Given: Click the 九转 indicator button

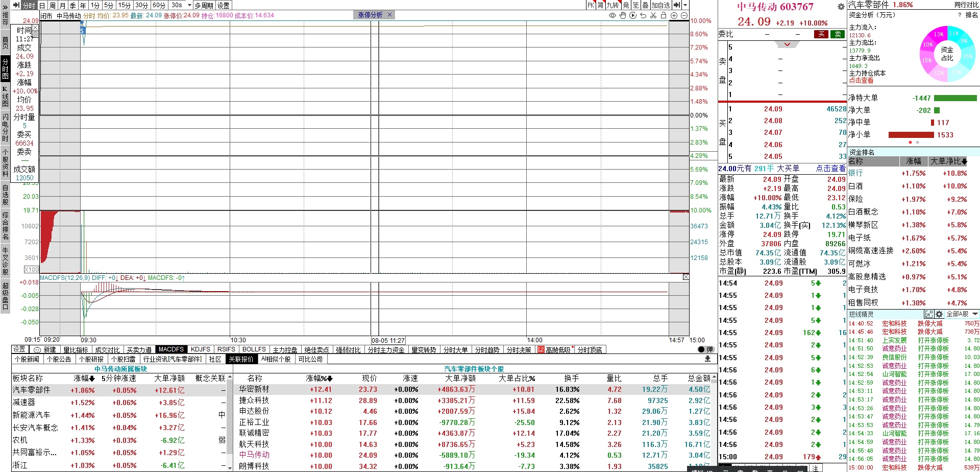Looking at the screenshot, I should [x=612, y=5].
